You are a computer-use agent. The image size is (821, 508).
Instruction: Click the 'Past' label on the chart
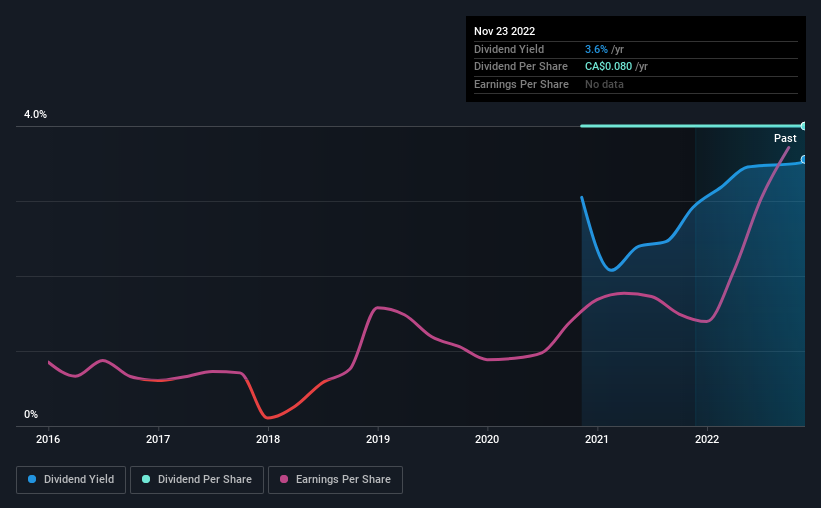(x=785, y=138)
